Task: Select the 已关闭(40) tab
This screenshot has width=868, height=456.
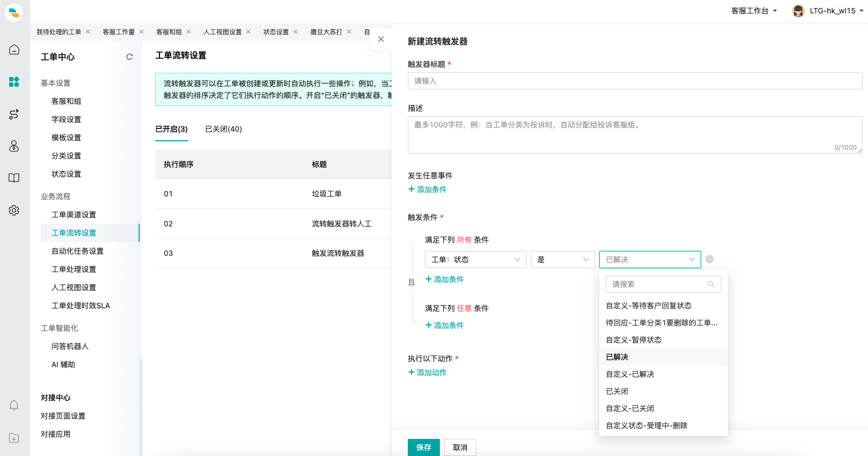Action: [x=224, y=129]
